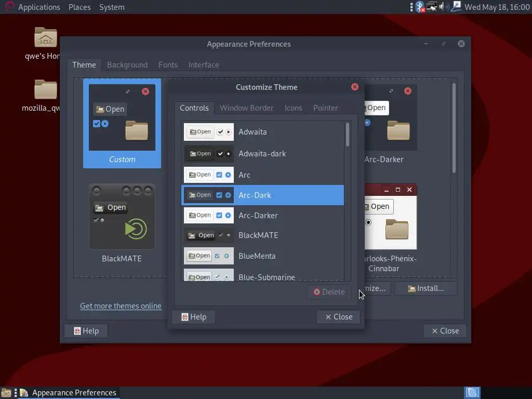Click Close in the Appearance Preferences window

tap(445, 331)
